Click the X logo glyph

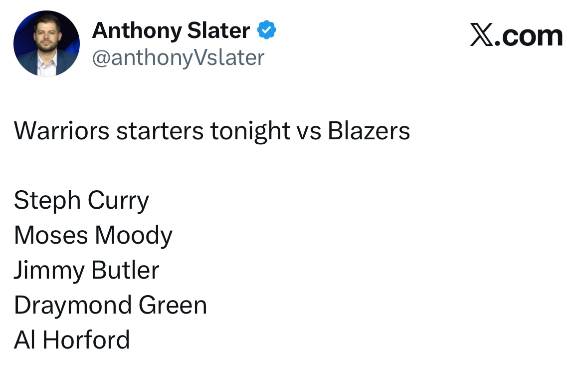[481, 36]
